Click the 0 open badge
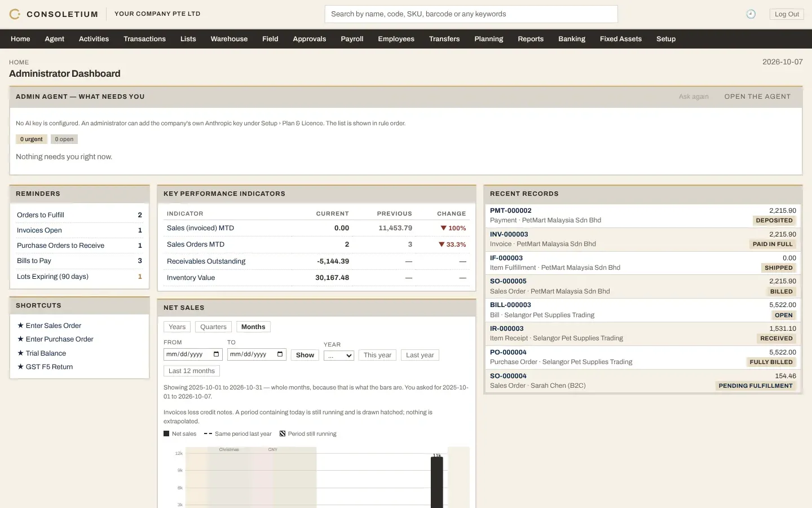 tap(64, 139)
